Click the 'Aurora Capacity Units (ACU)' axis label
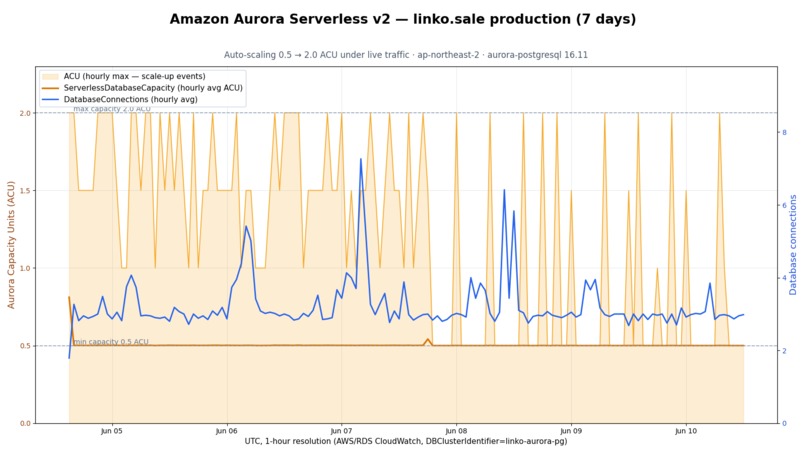The image size is (806, 453). coord(11,245)
